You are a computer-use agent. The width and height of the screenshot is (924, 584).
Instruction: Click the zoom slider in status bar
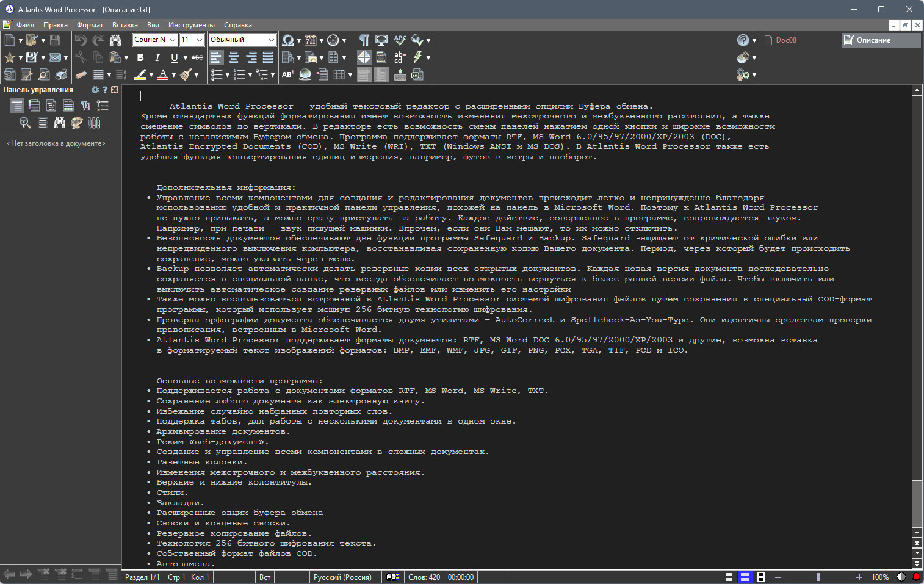point(818,577)
